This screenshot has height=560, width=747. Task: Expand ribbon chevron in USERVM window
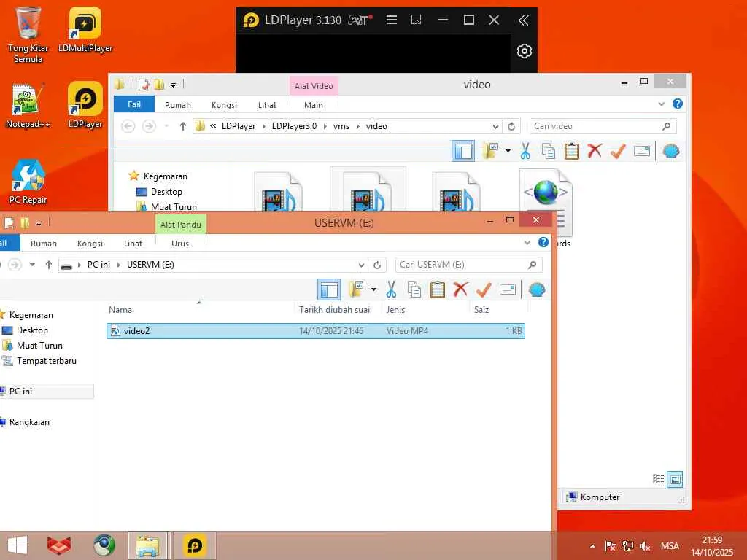pos(527,242)
